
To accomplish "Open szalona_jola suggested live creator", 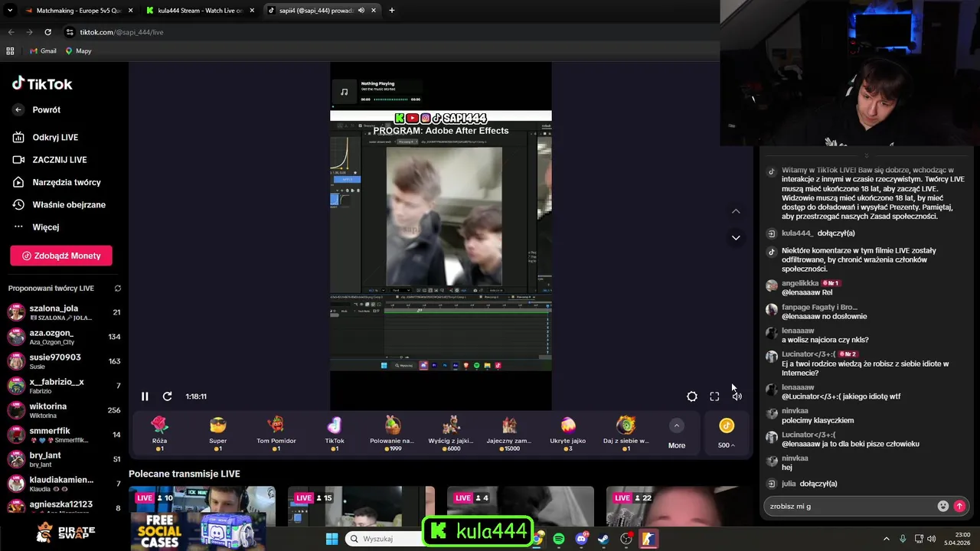I will tap(64, 312).
